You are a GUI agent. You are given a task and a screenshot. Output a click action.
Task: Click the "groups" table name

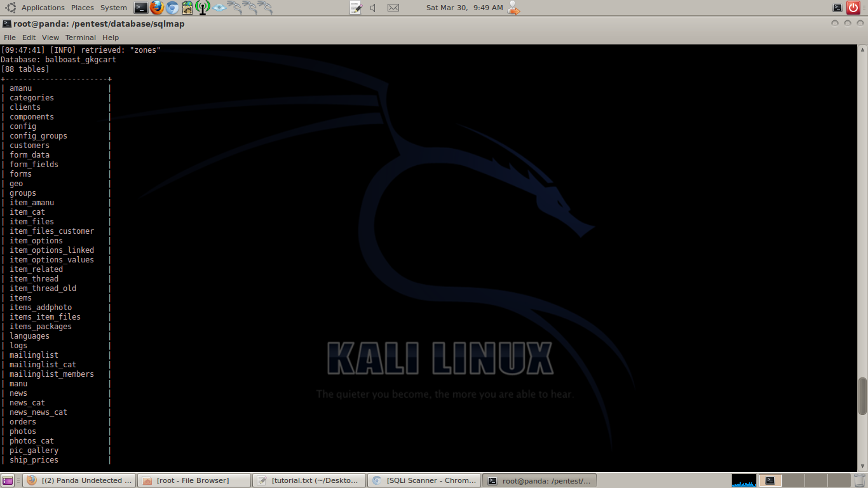click(23, 193)
